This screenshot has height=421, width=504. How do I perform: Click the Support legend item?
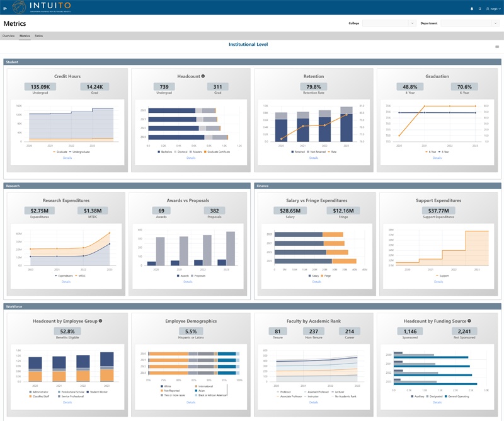[x=442, y=275]
